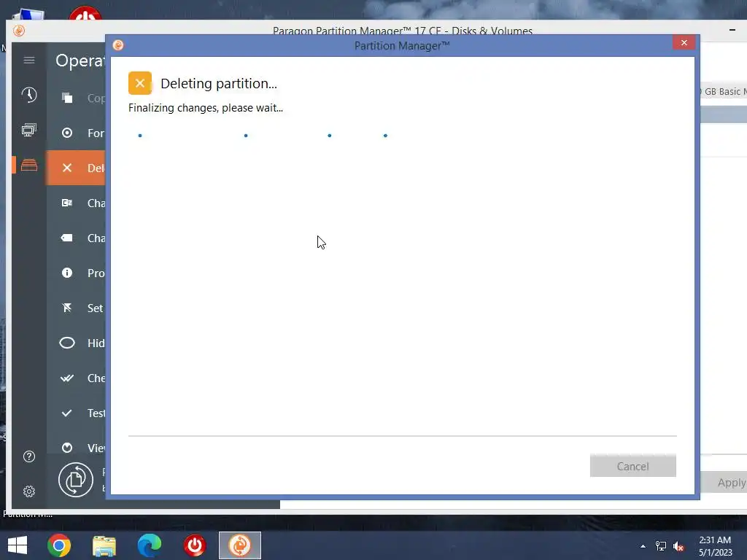Choose the Hide partition oval icon
Screen dimensions: 747x560
click(x=67, y=343)
